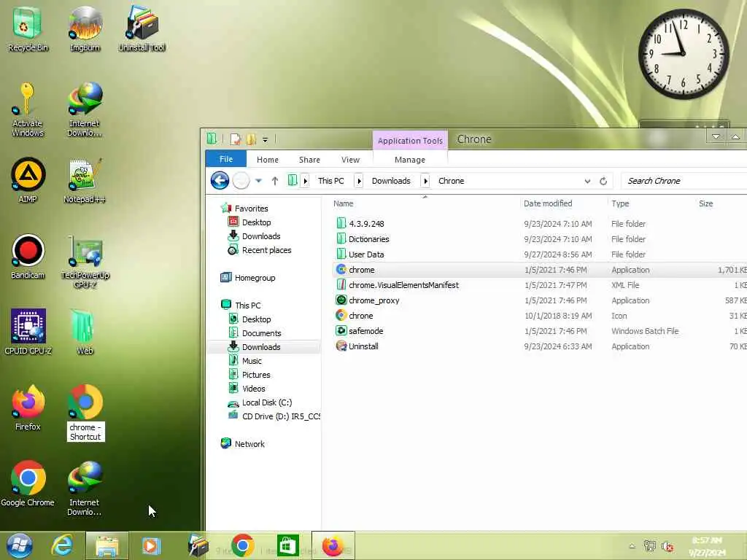Click the Windows Start orb
Image resolution: width=747 pixels, height=560 pixels.
click(19, 545)
